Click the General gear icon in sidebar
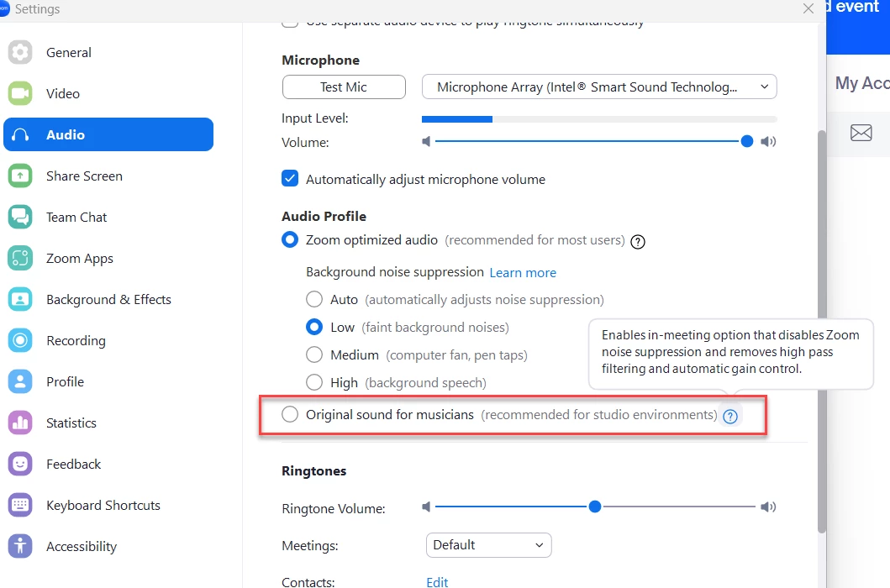Viewport: 890px width, 588px height. click(x=20, y=52)
